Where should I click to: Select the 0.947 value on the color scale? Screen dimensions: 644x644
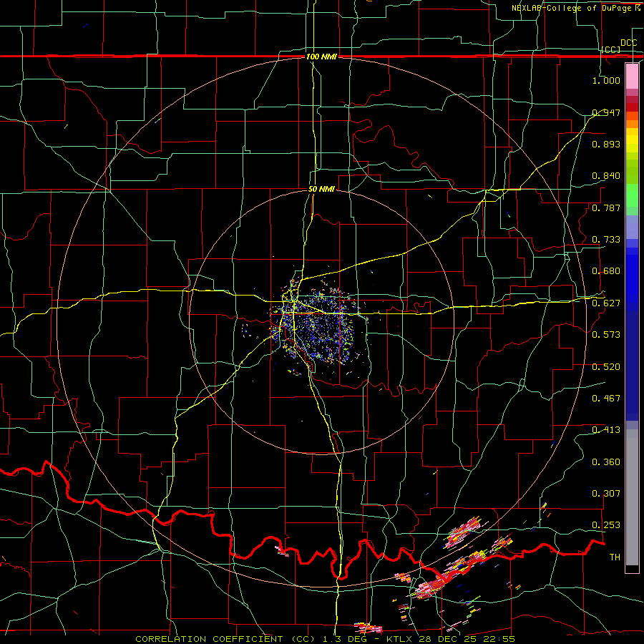tap(606, 112)
